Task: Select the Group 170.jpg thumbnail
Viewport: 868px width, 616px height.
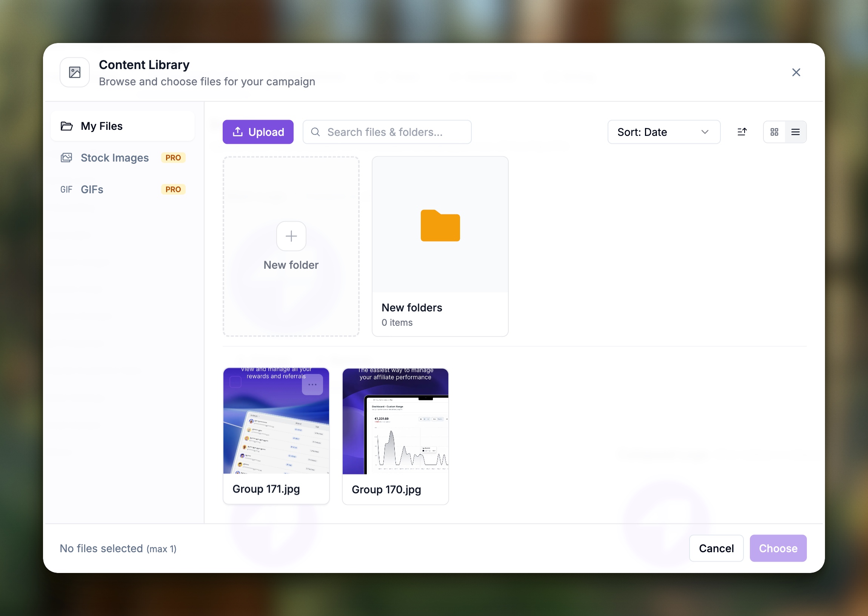Action: (395, 421)
